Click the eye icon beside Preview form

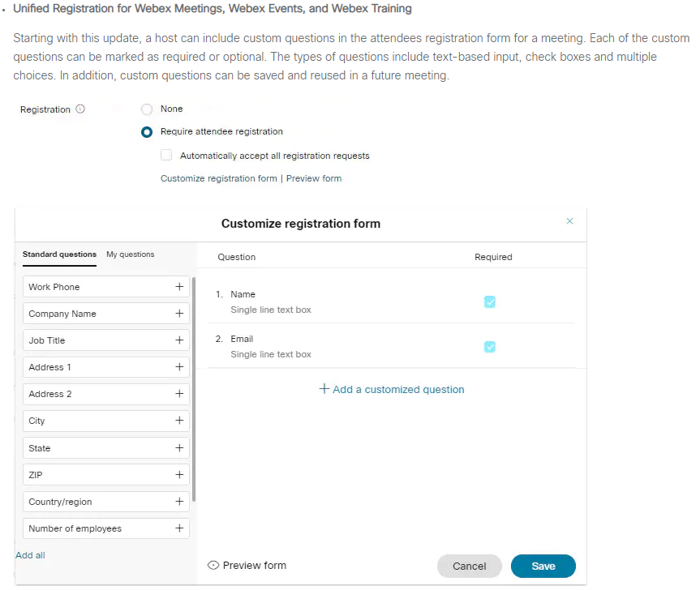213,566
